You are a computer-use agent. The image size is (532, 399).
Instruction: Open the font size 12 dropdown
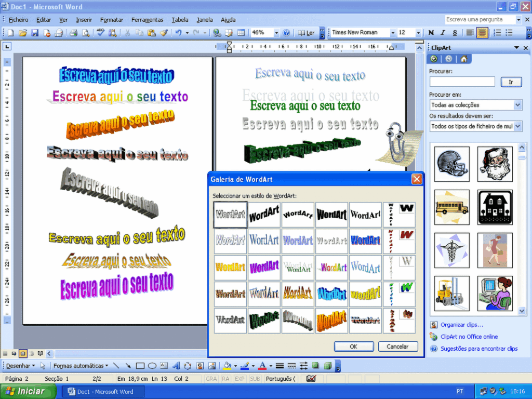tap(418, 33)
